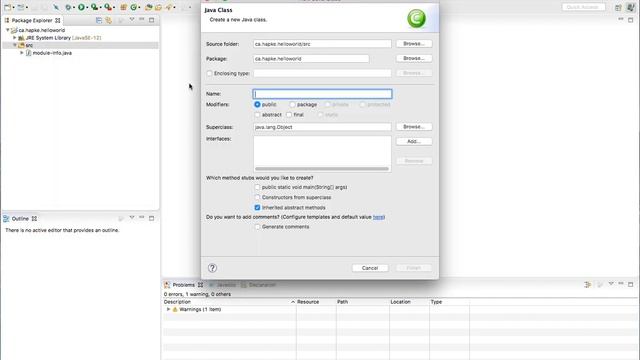This screenshot has height=360, width=640.
Task: Click the 'here' templates configuration link
Action: click(378, 217)
